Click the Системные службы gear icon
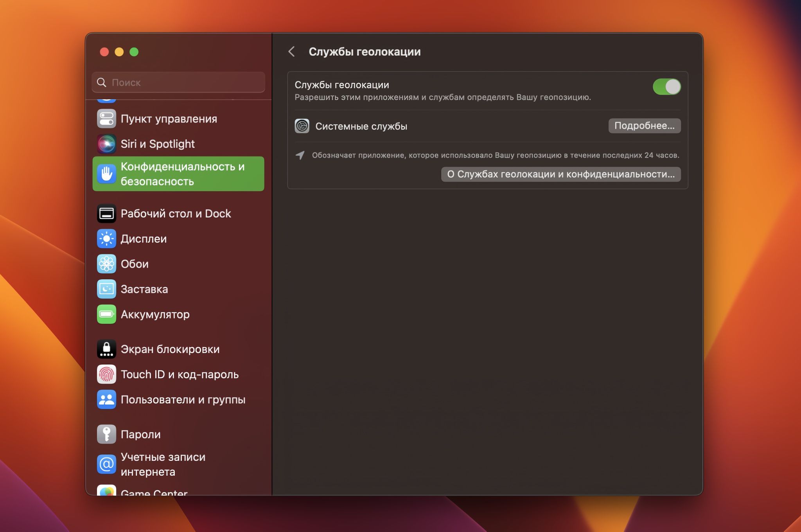Viewport: 801px width, 532px height. click(x=302, y=126)
